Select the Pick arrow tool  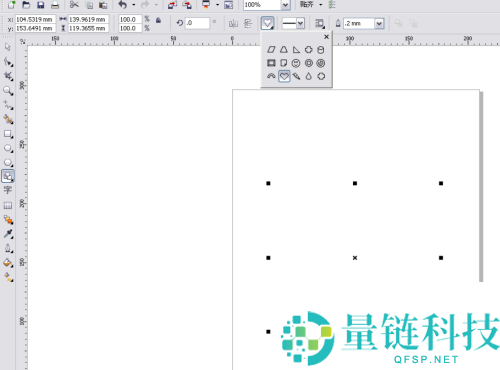click(8, 47)
